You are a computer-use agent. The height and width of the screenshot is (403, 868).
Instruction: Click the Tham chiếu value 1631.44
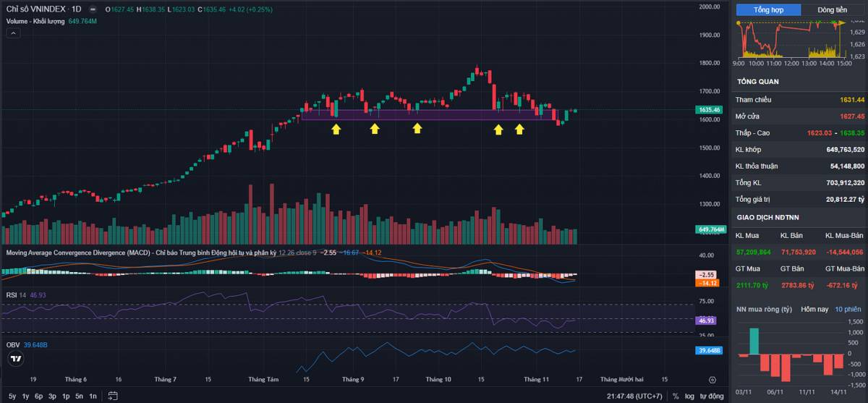851,99
